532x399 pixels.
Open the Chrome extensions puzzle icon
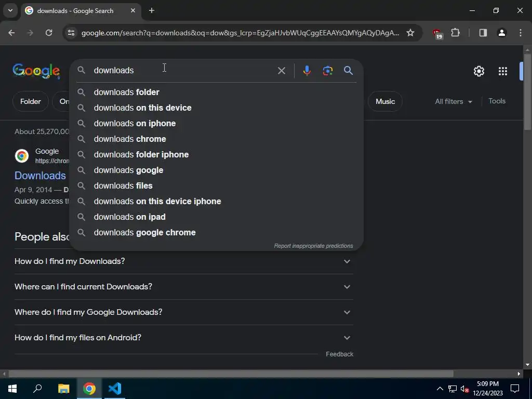[455, 33]
